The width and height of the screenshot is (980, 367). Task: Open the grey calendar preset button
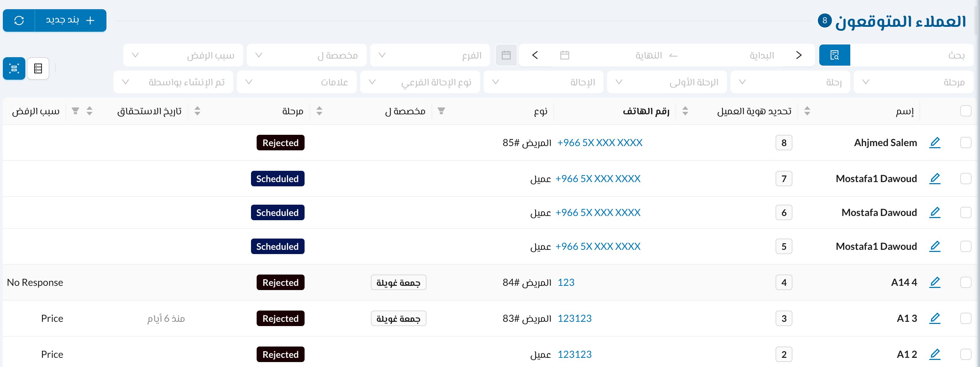[x=506, y=55]
